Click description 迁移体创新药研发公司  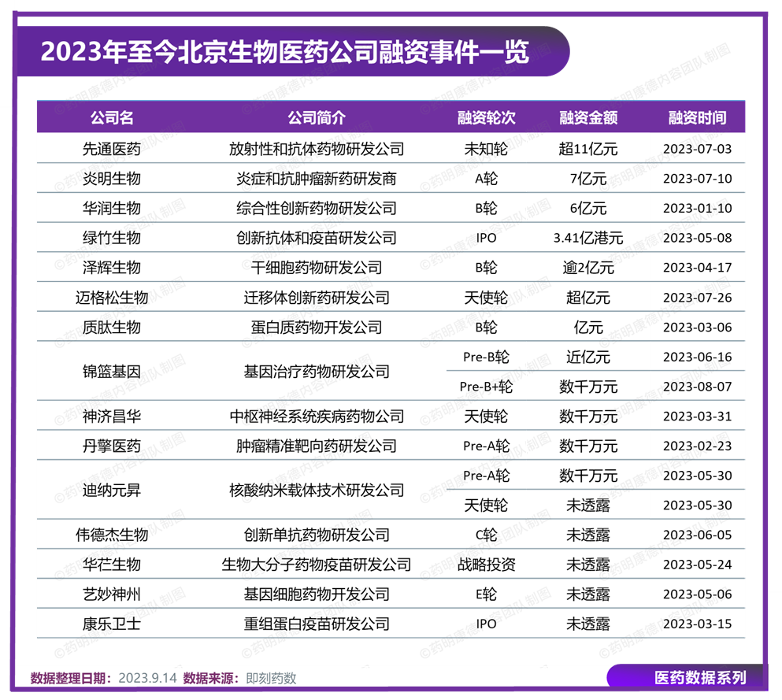(x=317, y=298)
